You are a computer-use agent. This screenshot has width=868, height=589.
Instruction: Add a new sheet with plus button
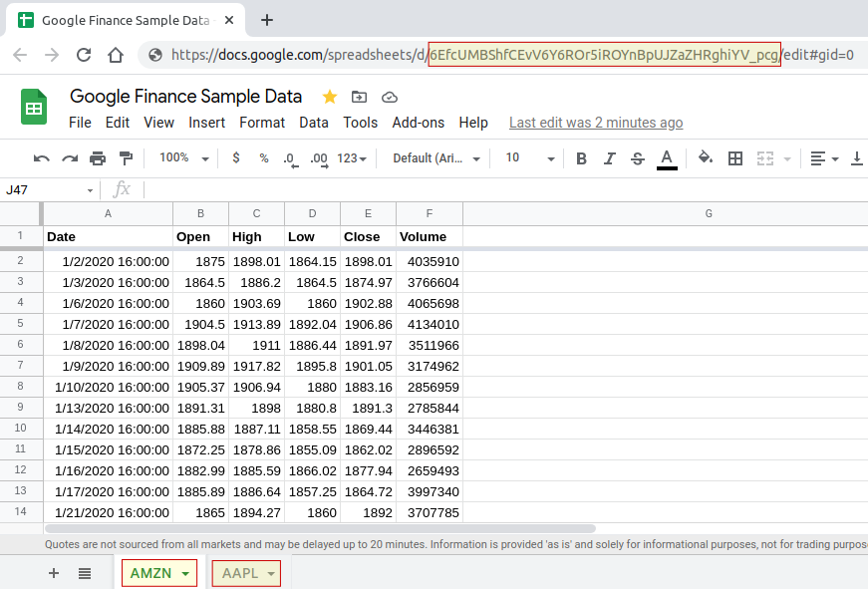tap(54, 573)
